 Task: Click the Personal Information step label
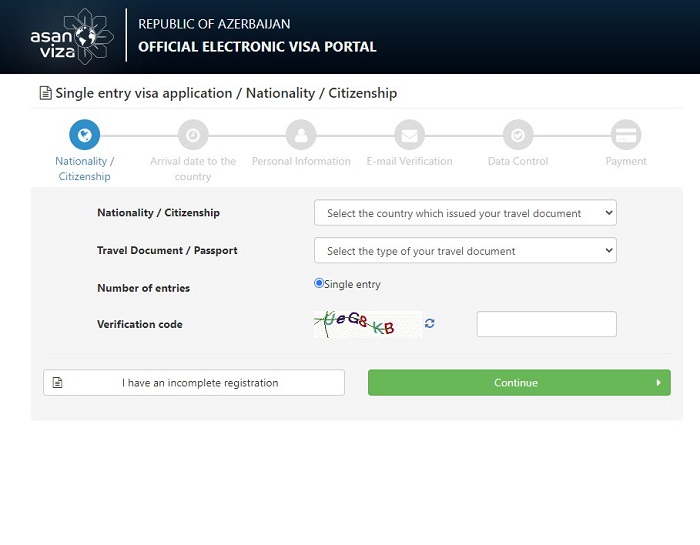(301, 161)
